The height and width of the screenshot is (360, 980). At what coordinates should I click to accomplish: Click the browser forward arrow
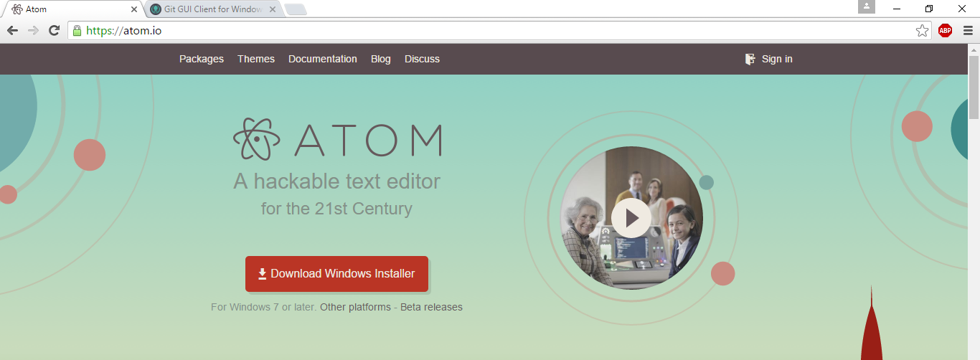(33, 30)
